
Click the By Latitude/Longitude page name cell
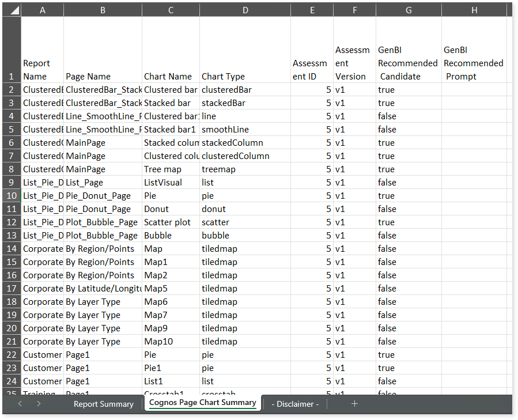103,289
